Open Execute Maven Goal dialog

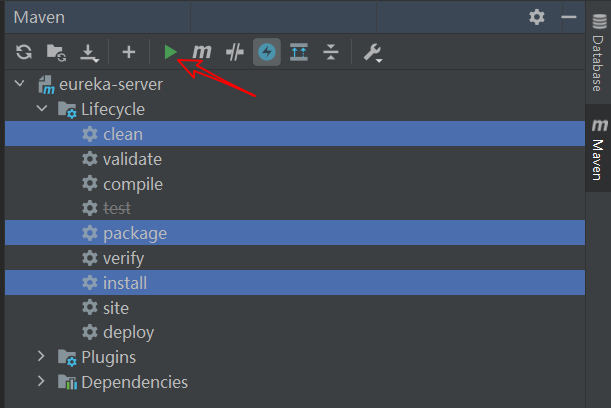pos(202,52)
